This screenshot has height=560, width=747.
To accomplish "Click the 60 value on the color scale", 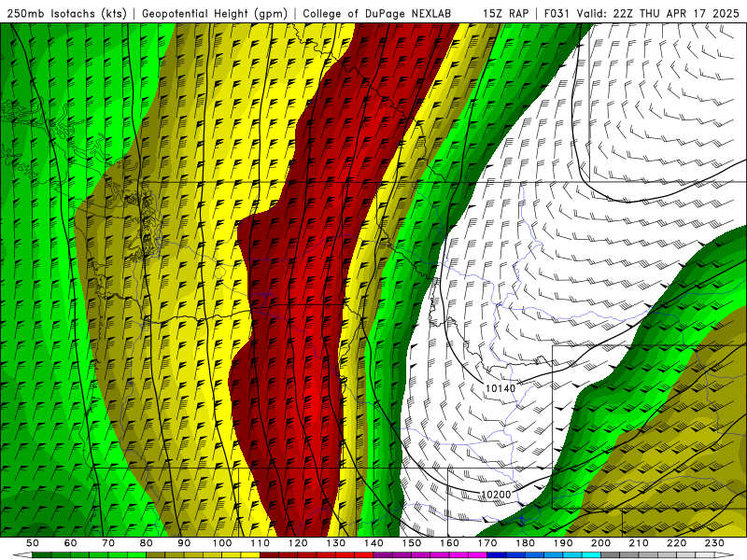I will (70, 543).
